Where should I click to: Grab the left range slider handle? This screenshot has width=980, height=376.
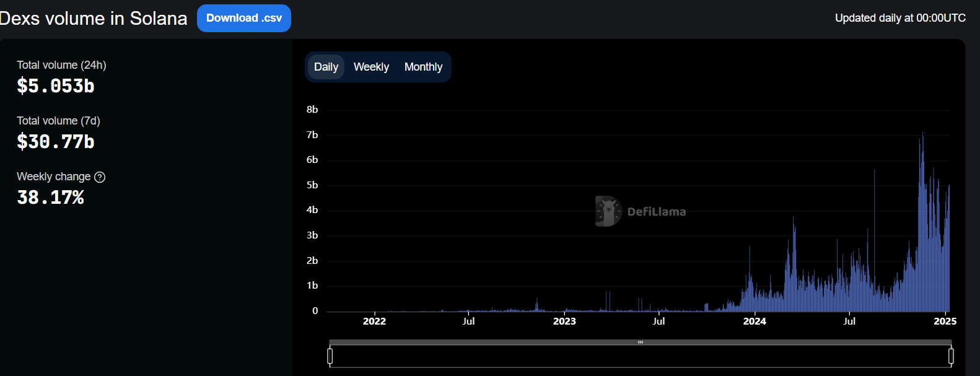330,356
